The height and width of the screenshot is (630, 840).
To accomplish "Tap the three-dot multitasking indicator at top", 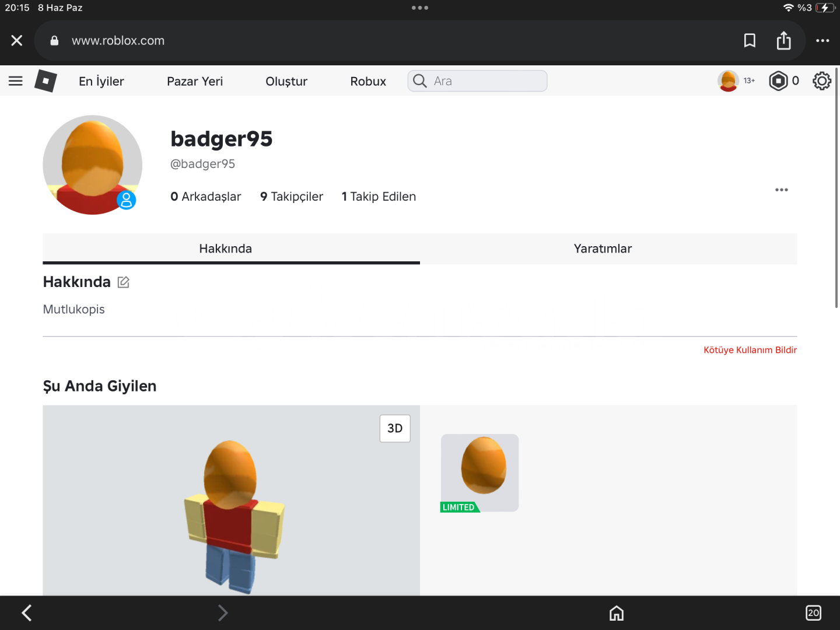I will pos(420,8).
